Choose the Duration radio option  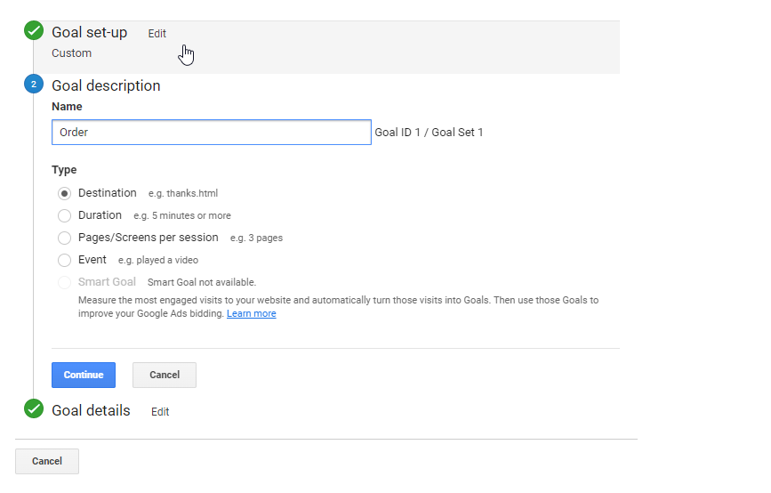coord(65,215)
